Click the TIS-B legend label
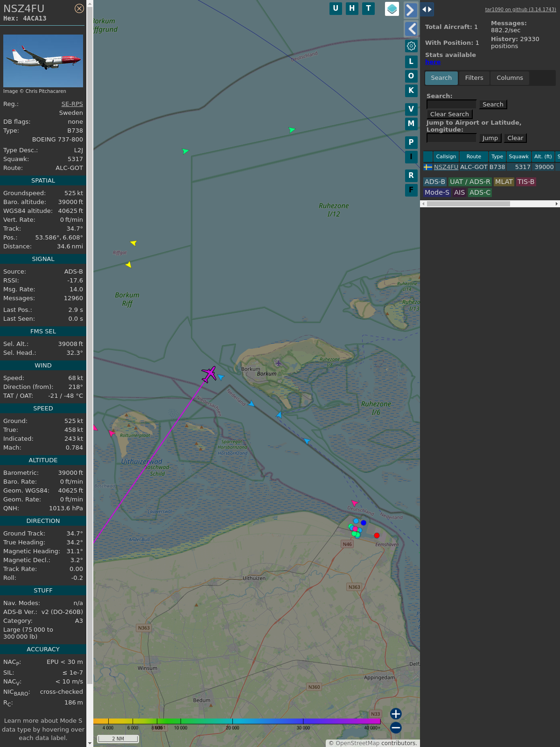Viewport: 560px width, 747px height. click(x=526, y=182)
